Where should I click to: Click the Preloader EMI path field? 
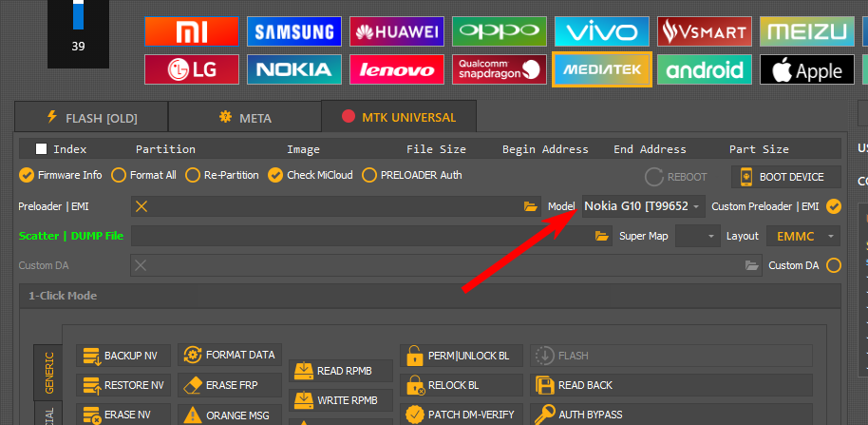pyautogui.click(x=336, y=206)
